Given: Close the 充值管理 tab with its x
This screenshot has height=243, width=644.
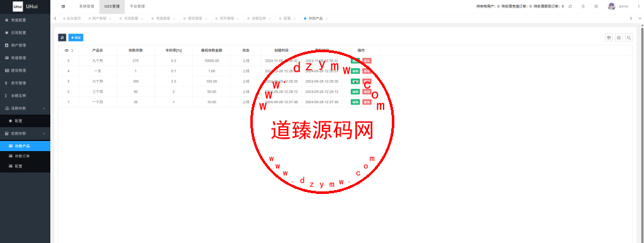Looking at the screenshot, I should (x=174, y=19).
